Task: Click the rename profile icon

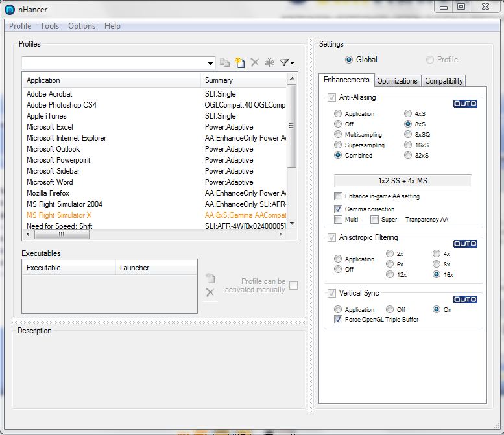Action: (269, 63)
